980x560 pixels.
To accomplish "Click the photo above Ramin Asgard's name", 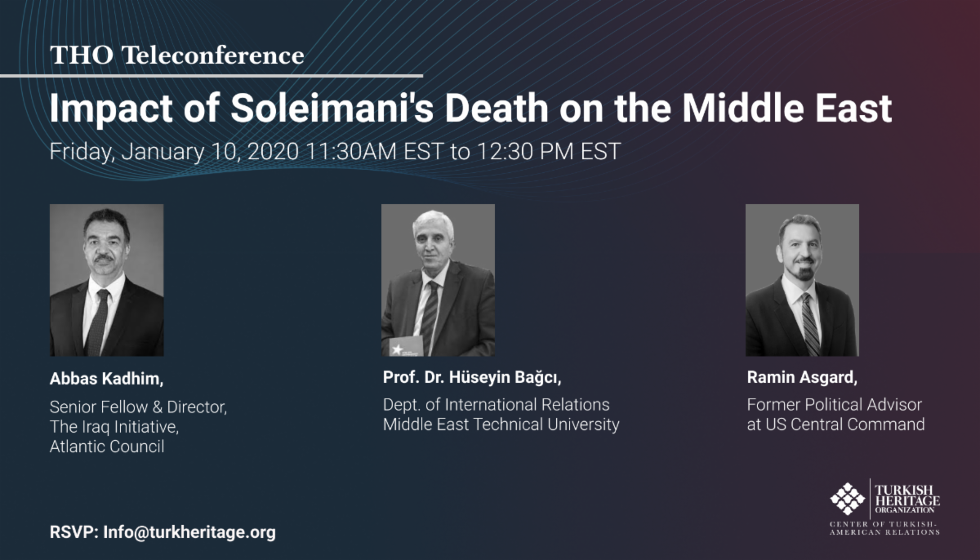I will coord(802,280).
